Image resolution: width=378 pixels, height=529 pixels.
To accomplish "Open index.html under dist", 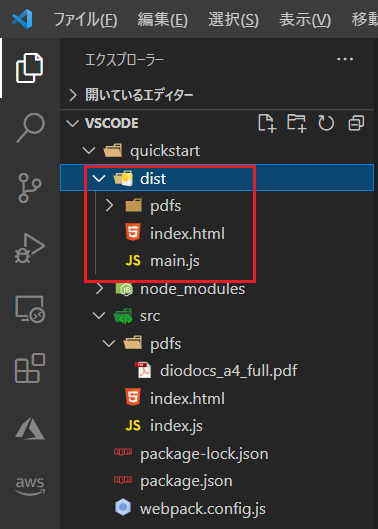I will [x=187, y=233].
